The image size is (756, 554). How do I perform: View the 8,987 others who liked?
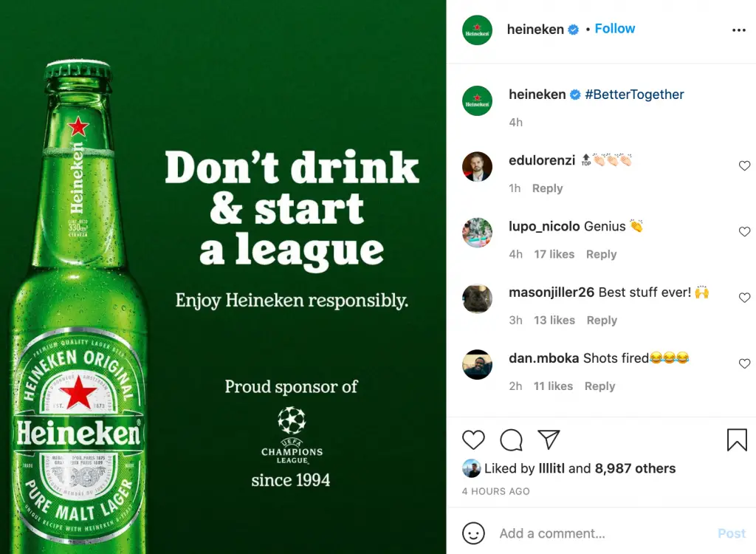635,468
